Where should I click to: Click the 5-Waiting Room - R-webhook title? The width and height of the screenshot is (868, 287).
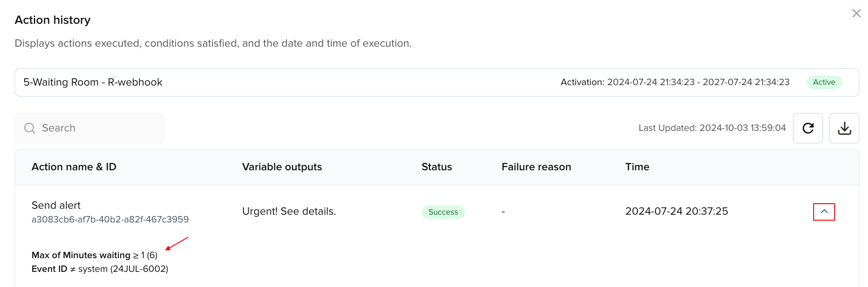tap(93, 82)
